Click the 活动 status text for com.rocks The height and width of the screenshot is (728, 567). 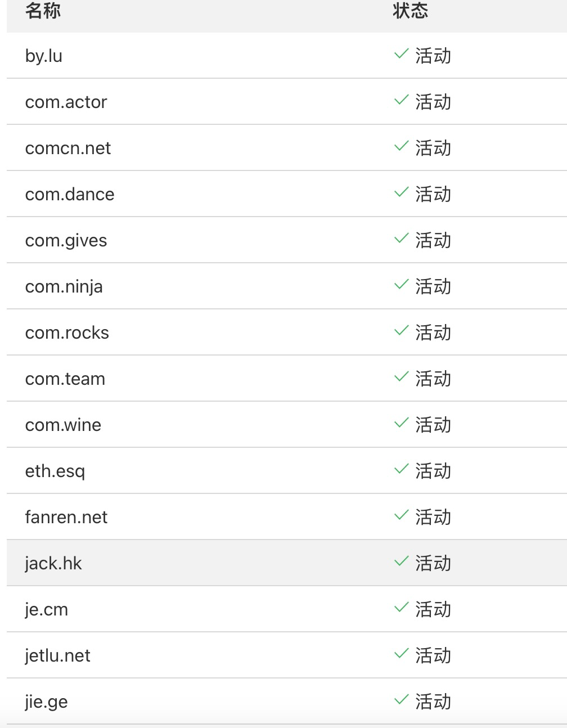(433, 332)
